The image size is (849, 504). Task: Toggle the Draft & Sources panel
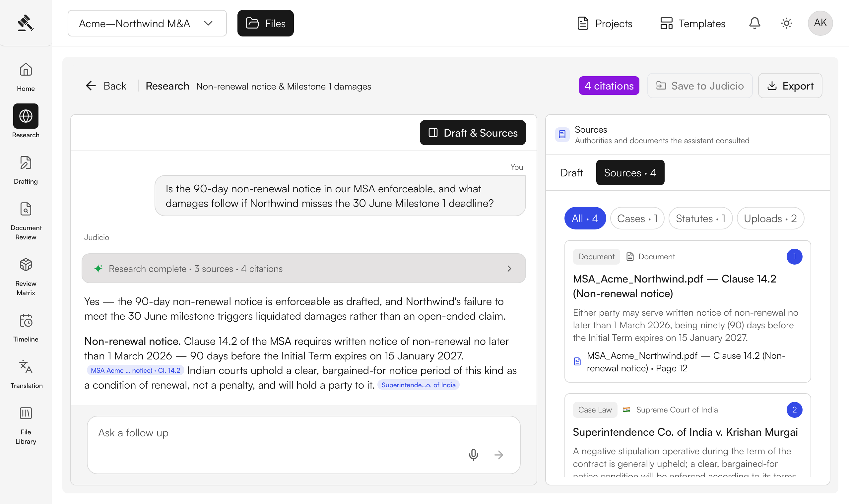coord(473,132)
